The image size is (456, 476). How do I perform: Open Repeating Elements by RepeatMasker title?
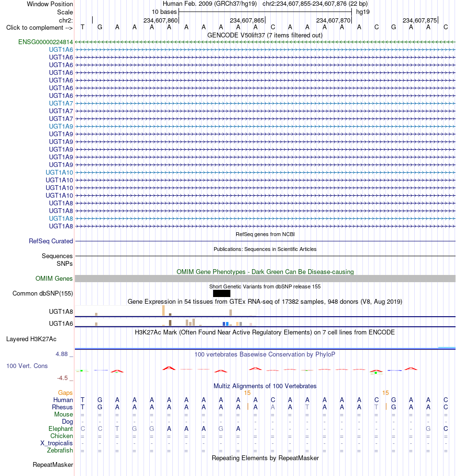265,458
